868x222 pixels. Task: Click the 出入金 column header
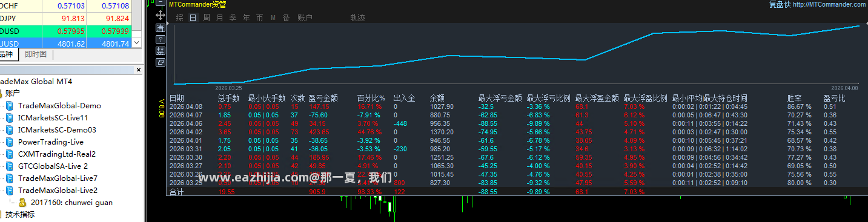tap(404, 98)
